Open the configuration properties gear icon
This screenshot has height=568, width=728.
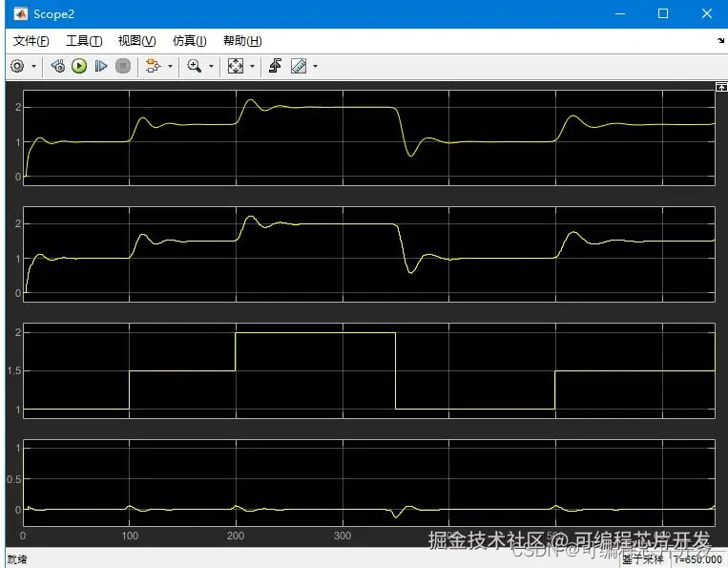point(17,66)
